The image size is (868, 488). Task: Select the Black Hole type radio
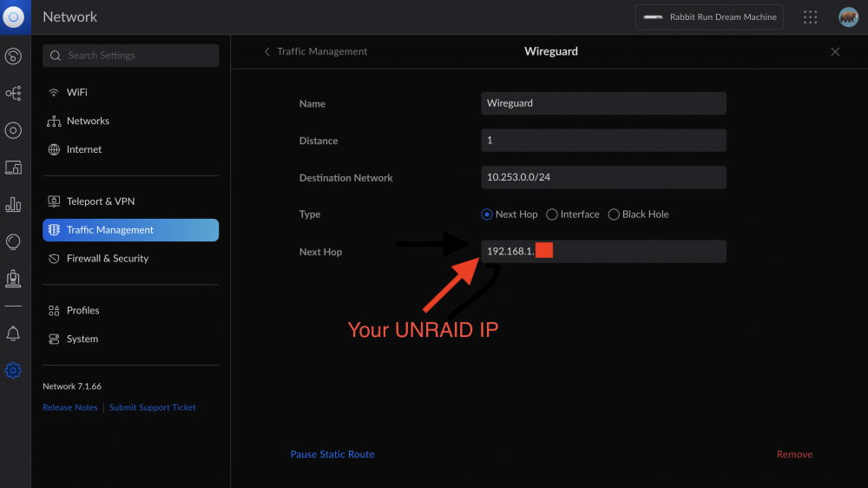pos(614,214)
